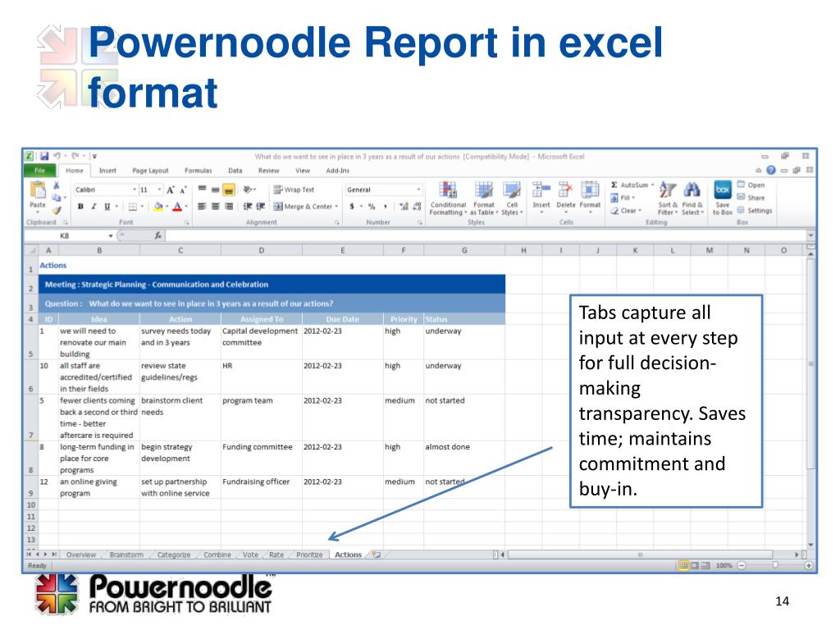Apply fill color with the bucket icon
The height and width of the screenshot is (630, 840).
pyautogui.click(x=158, y=206)
